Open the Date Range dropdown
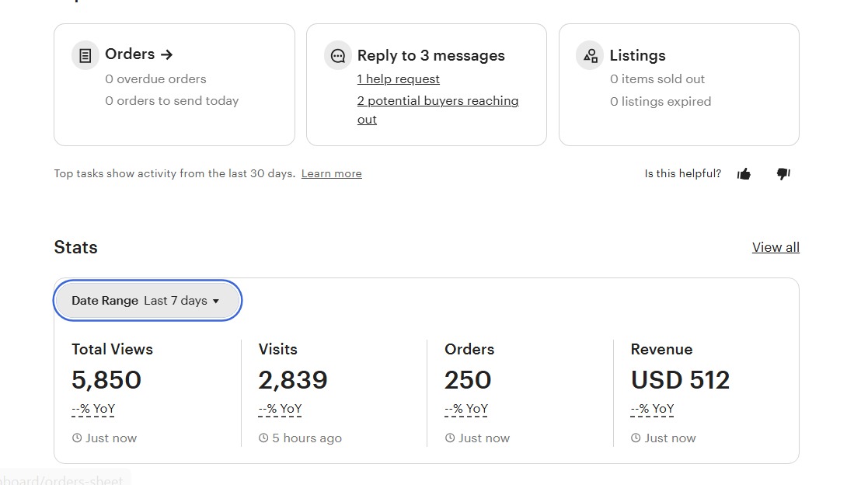Screen dimensions: 868x485 (147, 301)
